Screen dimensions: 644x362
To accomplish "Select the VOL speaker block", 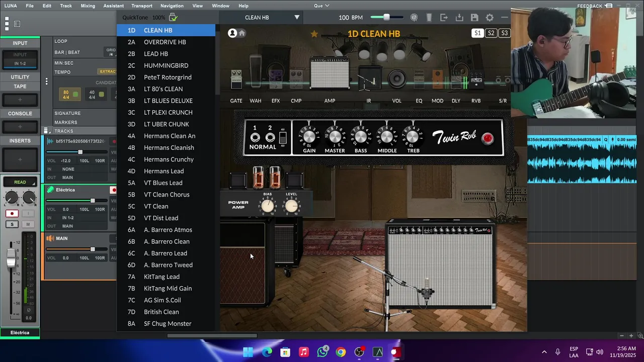I will tap(396, 79).
